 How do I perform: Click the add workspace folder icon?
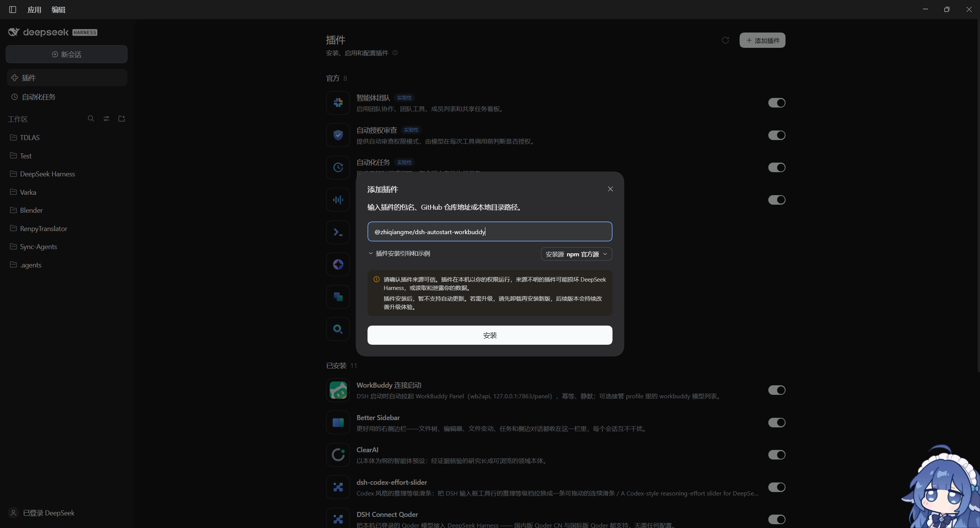tap(122, 119)
